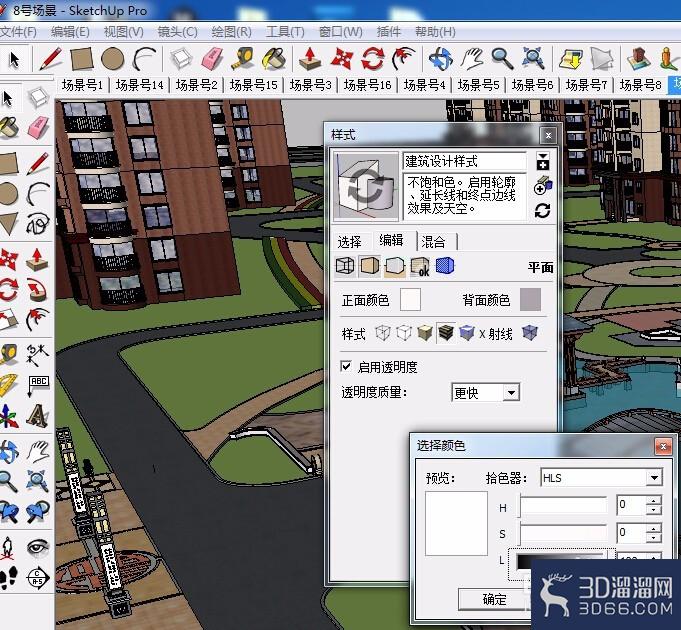Open the Edit menu
The width and height of the screenshot is (681, 630).
(x=70, y=32)
